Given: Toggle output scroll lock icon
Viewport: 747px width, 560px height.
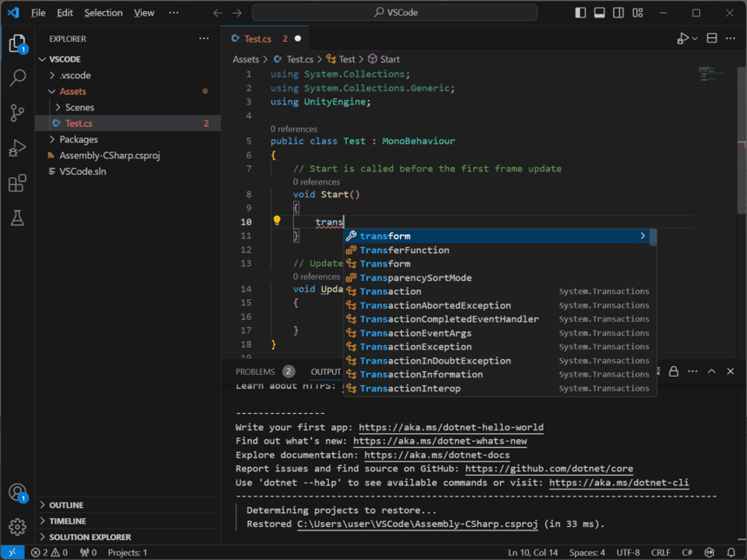Looking at the screenshot, I should pyautogui.click(x=673, y=371).
